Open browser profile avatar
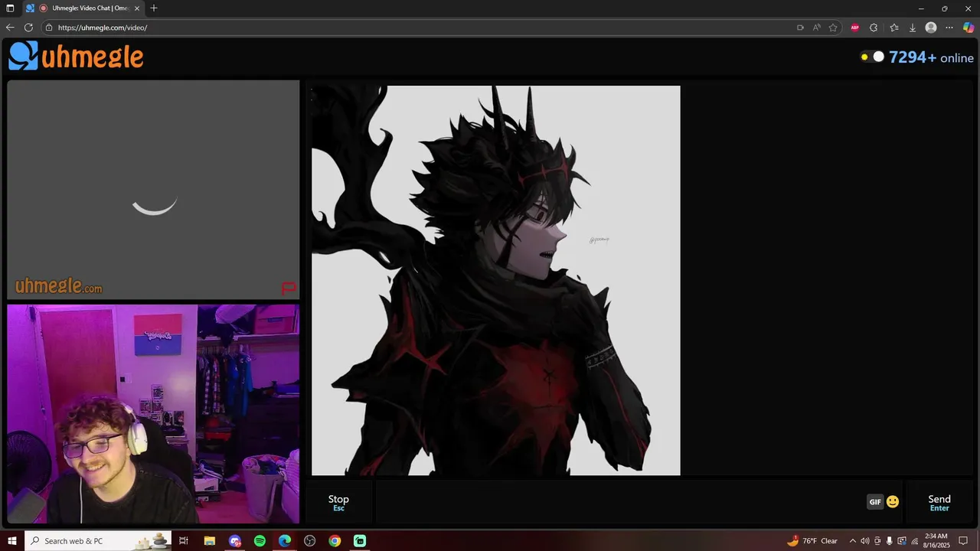Viewport: 980px width, 551px height. 931,28
